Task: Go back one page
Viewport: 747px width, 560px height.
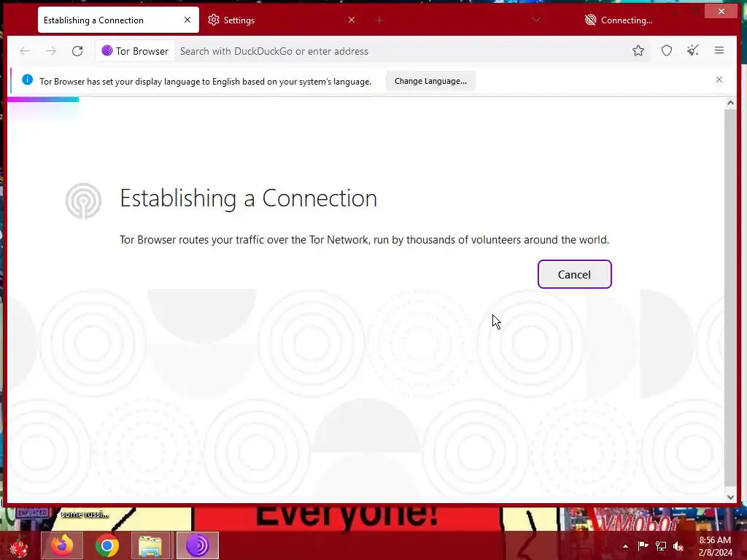Action: [x=25, y=51]
